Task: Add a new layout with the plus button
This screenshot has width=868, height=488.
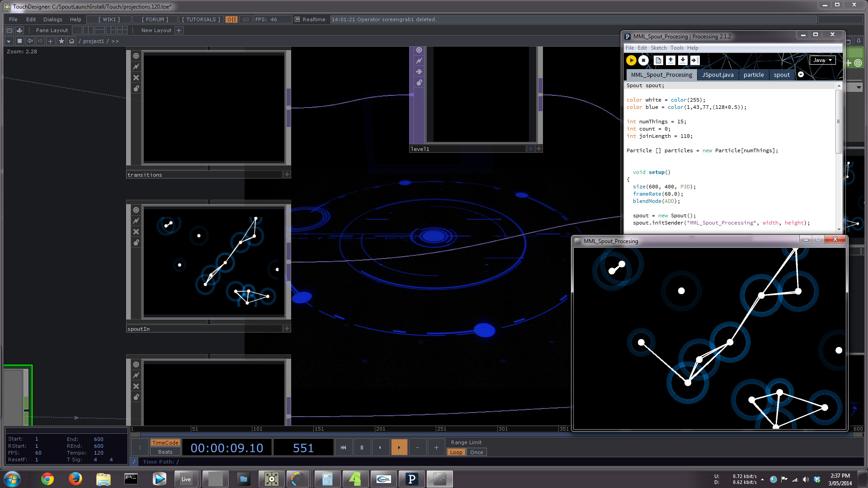Action: click(x=179, y=30)
